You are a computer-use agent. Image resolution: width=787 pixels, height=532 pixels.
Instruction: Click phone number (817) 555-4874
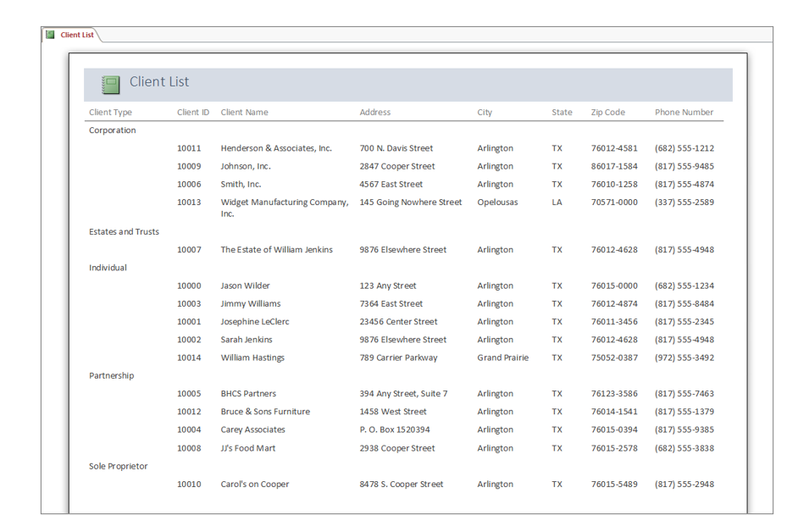coord(684,185)
